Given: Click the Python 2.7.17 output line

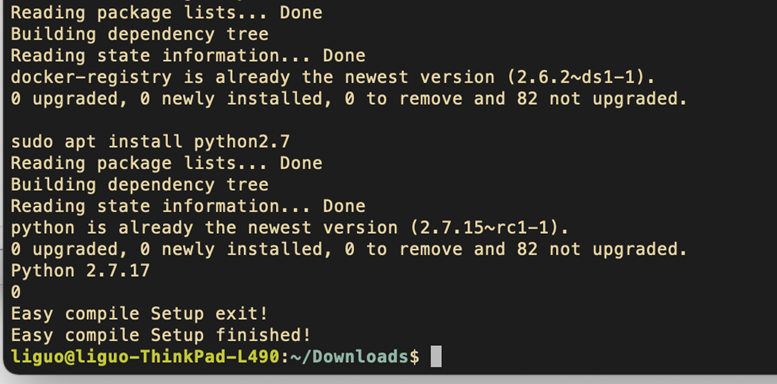Looking at the screenshot, I should tap(80, 271).
